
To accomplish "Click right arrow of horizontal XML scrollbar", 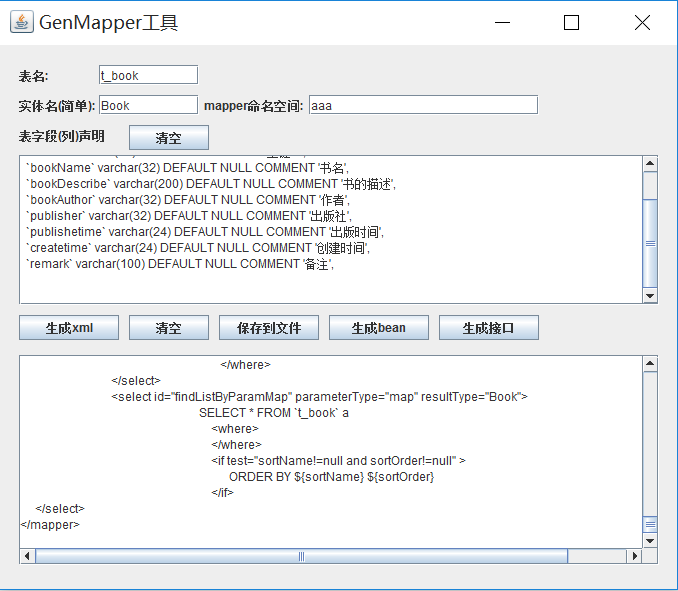I will [633, 556].
